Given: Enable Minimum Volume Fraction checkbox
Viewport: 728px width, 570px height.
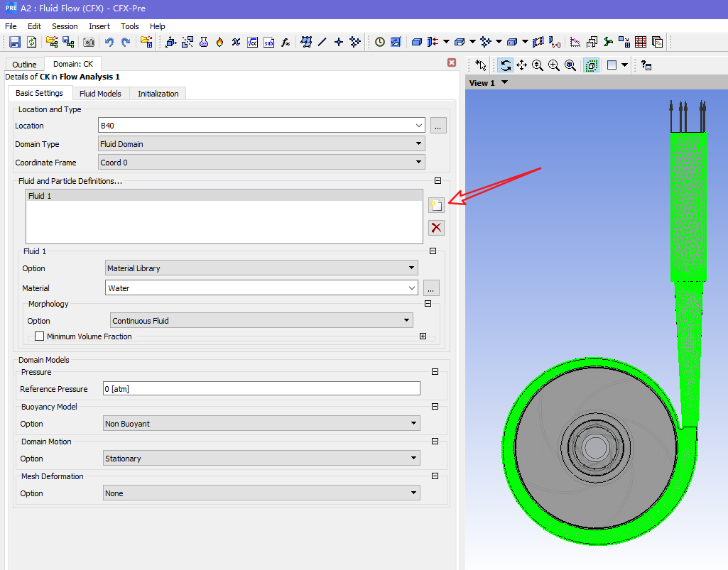Looking at the screenshot, I should pos(39,336).
